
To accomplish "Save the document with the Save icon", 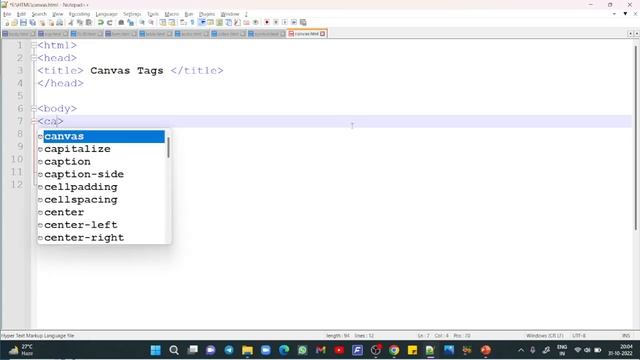I will coord(23,22).
